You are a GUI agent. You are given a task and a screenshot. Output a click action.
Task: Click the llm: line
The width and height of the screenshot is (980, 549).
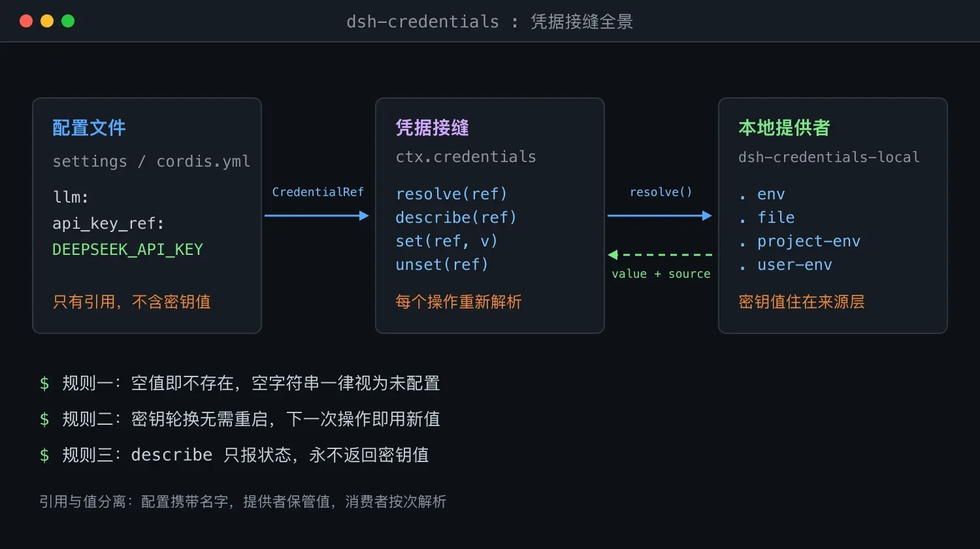(71, 197)
